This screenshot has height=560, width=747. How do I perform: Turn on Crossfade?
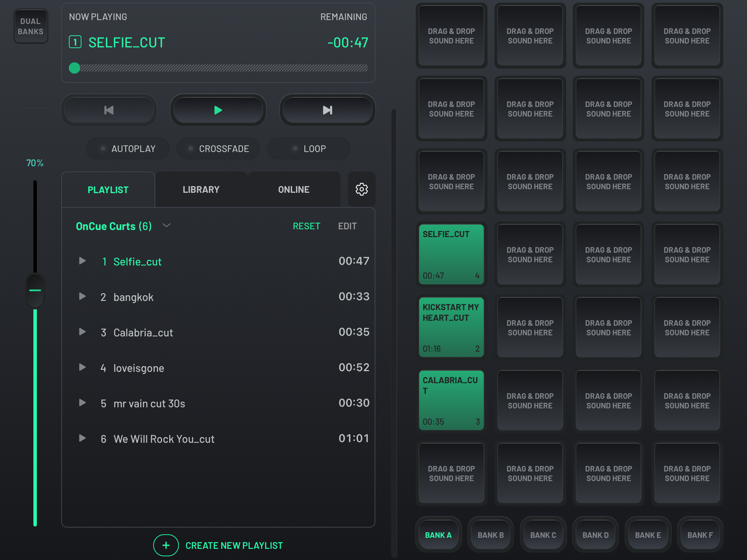tap(218, 148)
